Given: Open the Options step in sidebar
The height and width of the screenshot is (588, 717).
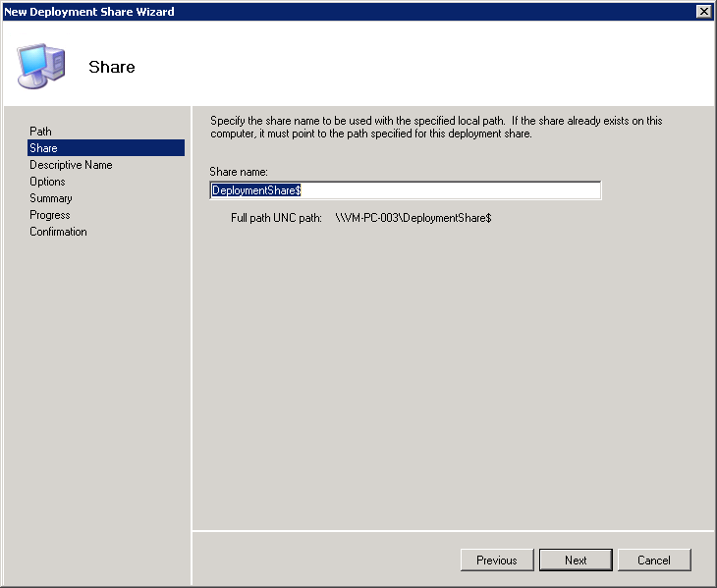Looking at the screenshot, I should [x=47, y=182].
